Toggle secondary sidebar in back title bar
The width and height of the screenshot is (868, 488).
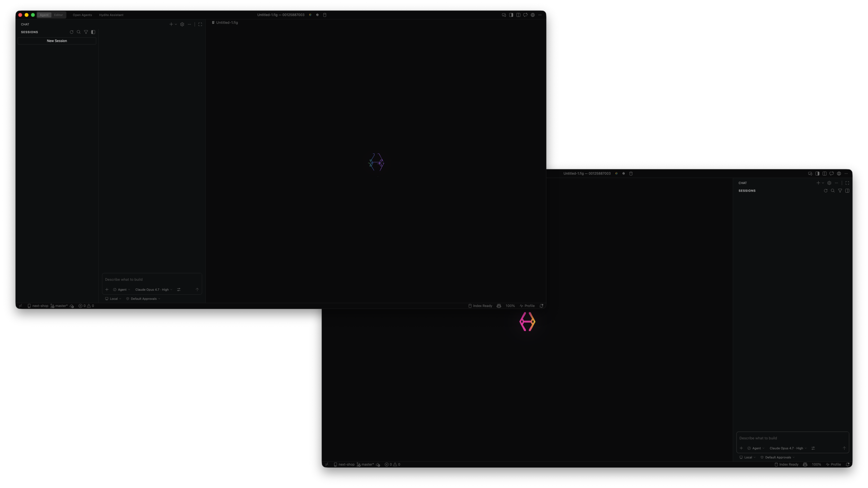pos(817,173)
